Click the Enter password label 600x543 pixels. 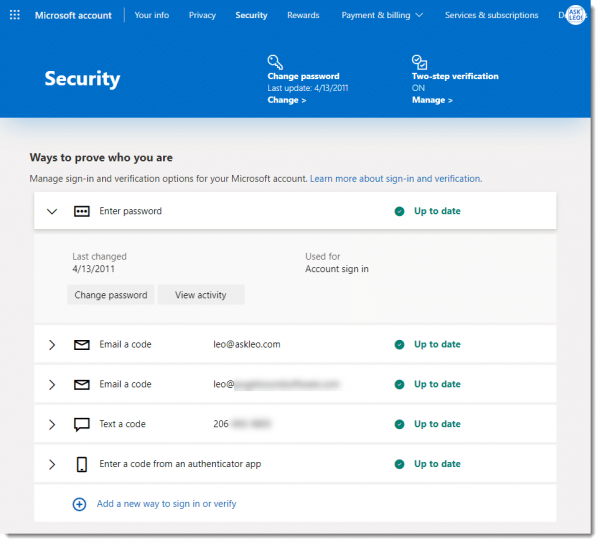[x=130, y=211]
